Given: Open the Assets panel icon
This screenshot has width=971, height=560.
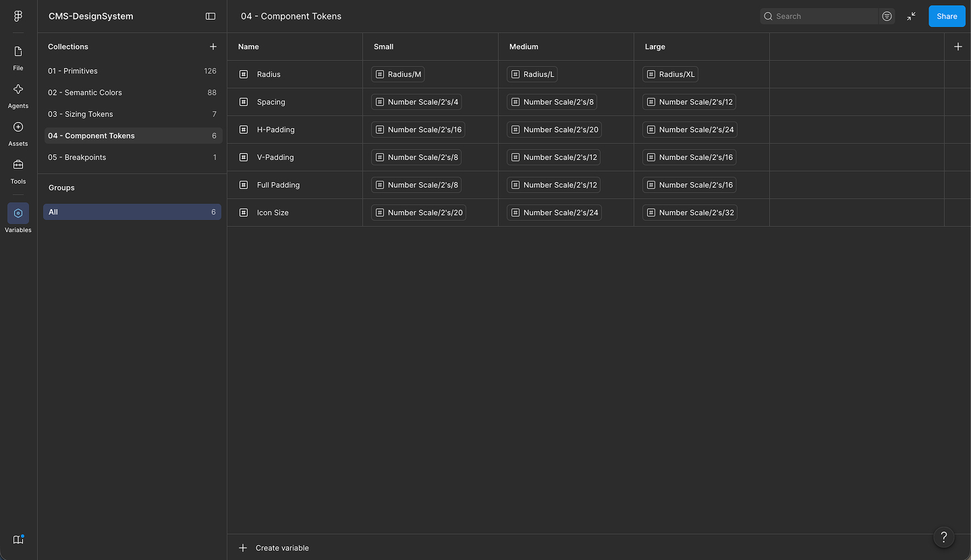Looking at the screenshot, I should pyautogui.click(x=18, y=133).
